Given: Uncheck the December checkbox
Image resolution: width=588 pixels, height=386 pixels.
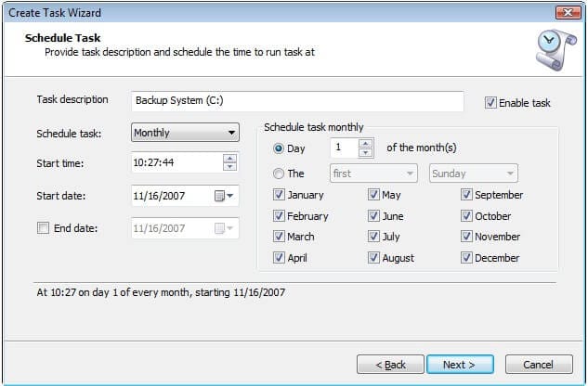Looking at the screenshot, I should coord(466,257).
